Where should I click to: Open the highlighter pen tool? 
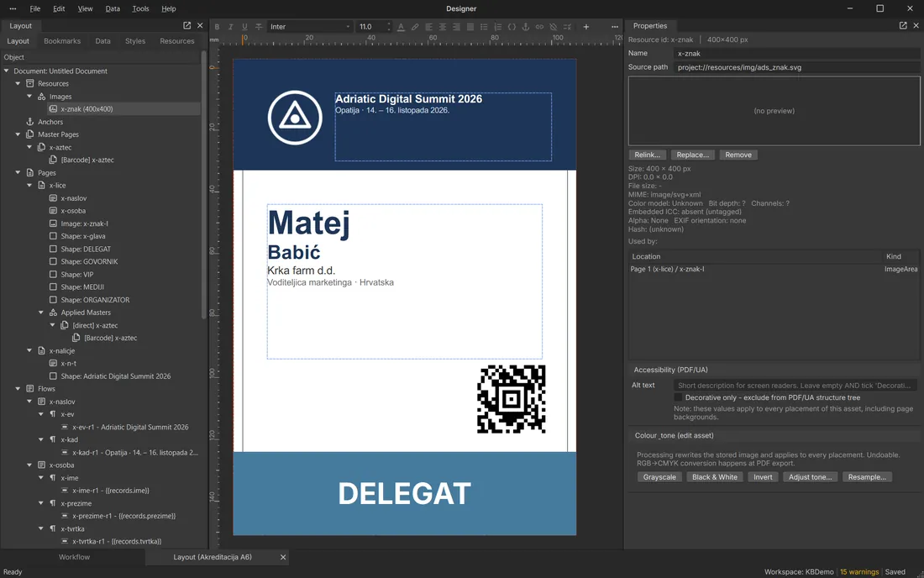coord(415,27)
